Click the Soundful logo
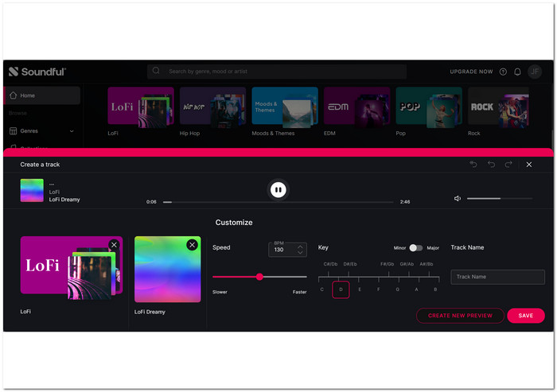 37,72
